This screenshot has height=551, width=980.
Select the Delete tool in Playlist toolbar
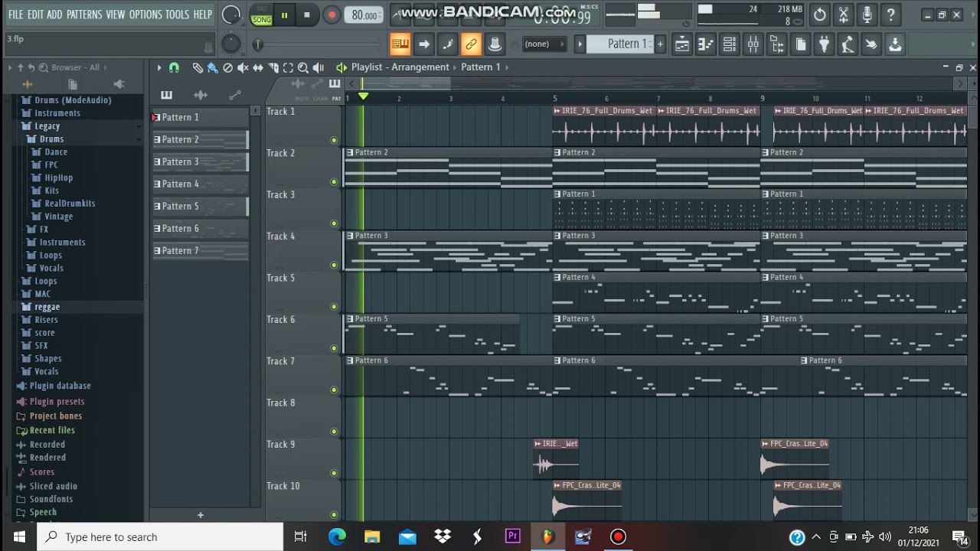pyautogui.click(x=227, y=67)
